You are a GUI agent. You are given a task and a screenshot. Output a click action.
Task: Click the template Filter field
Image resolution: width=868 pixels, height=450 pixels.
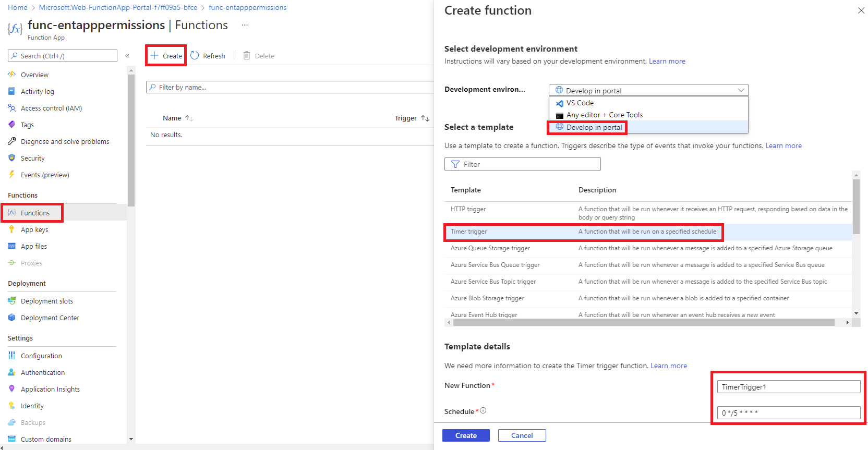pyautogui.click(x=523, y=164)
